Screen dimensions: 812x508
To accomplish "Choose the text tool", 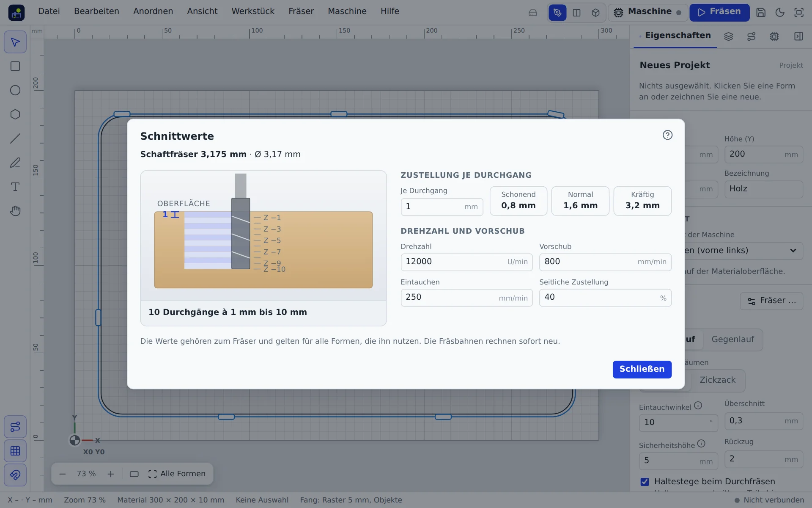I will (x=15, y=187).
